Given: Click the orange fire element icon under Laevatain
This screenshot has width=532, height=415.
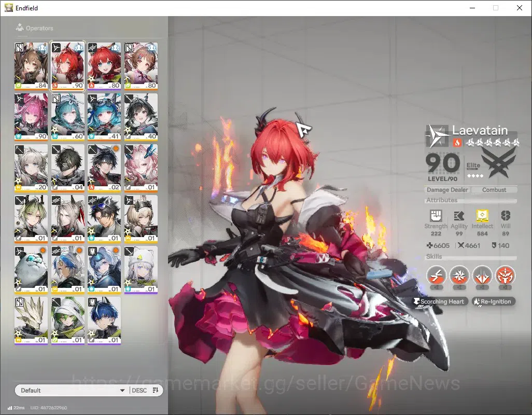Looking at the screenshot, I should 457,143.
